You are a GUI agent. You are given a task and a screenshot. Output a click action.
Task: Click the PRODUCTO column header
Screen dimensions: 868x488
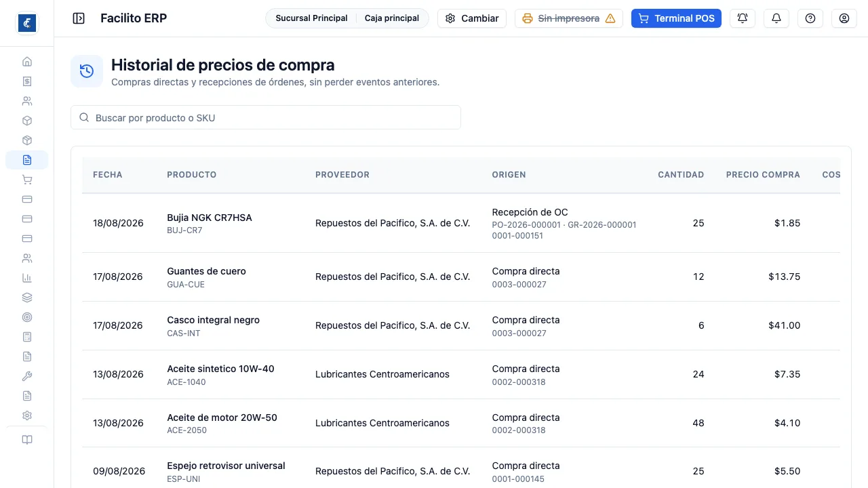coord(192,175)
